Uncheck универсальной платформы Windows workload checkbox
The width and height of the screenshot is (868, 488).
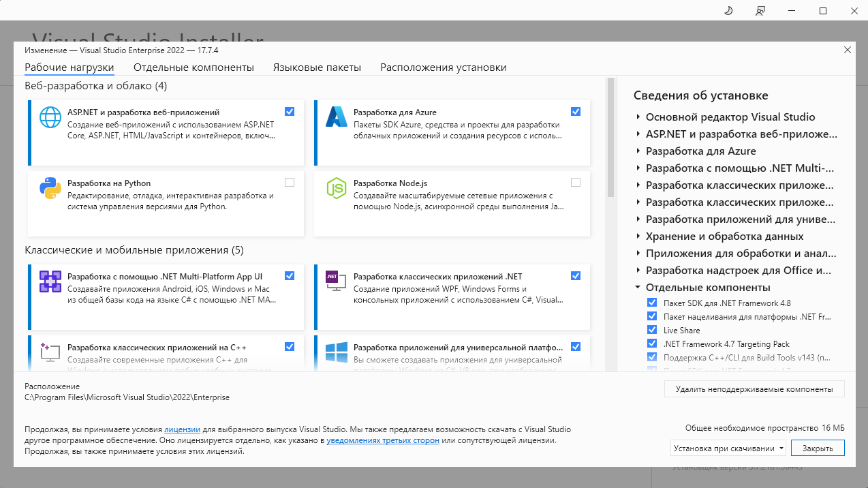pos(576,346)
